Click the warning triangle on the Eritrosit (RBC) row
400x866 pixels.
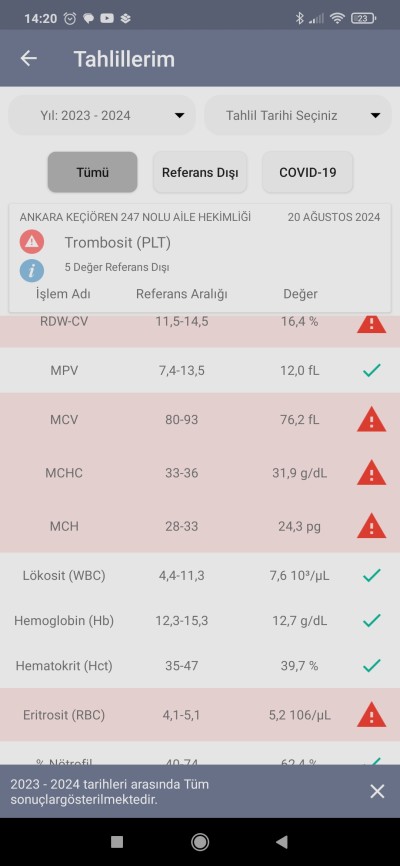point(371,715)
